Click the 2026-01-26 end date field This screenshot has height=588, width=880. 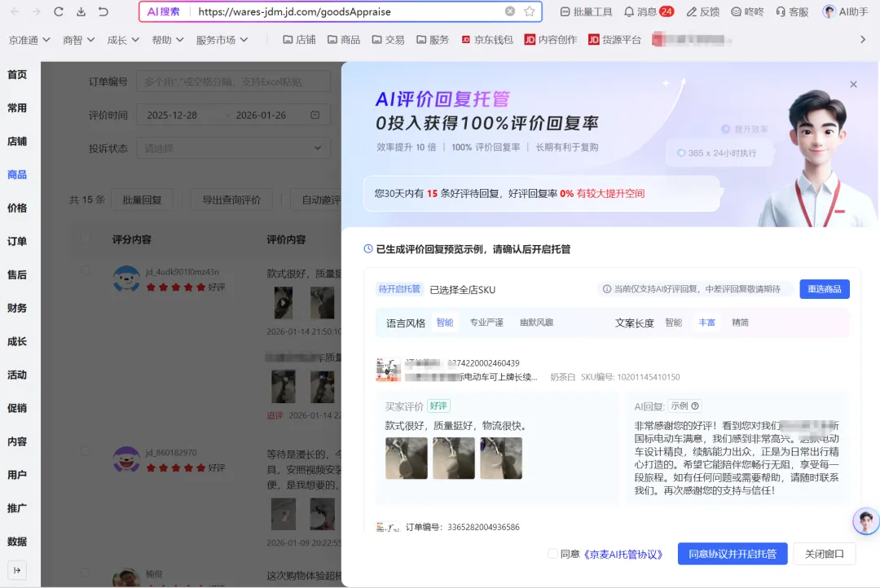[x=261, y=115]
